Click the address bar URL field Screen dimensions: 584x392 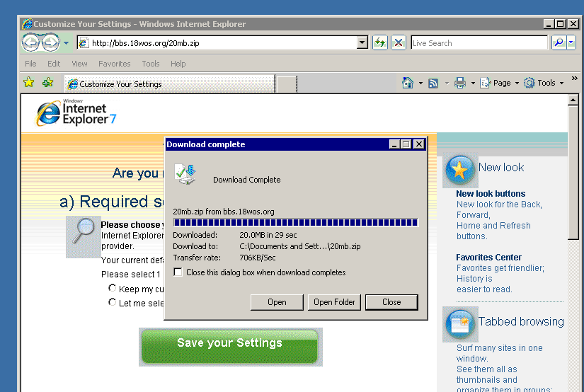pyautogui.click(x=222, y=43)
